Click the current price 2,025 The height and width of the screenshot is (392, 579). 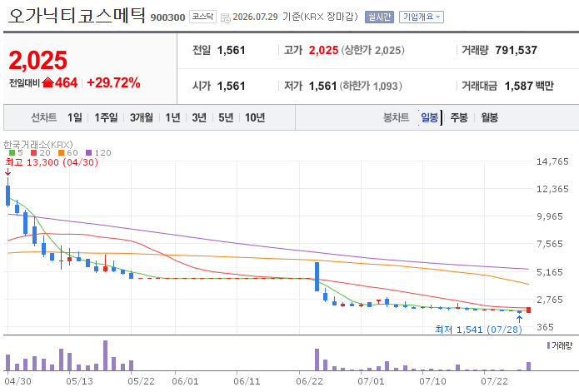click(37, 60)
